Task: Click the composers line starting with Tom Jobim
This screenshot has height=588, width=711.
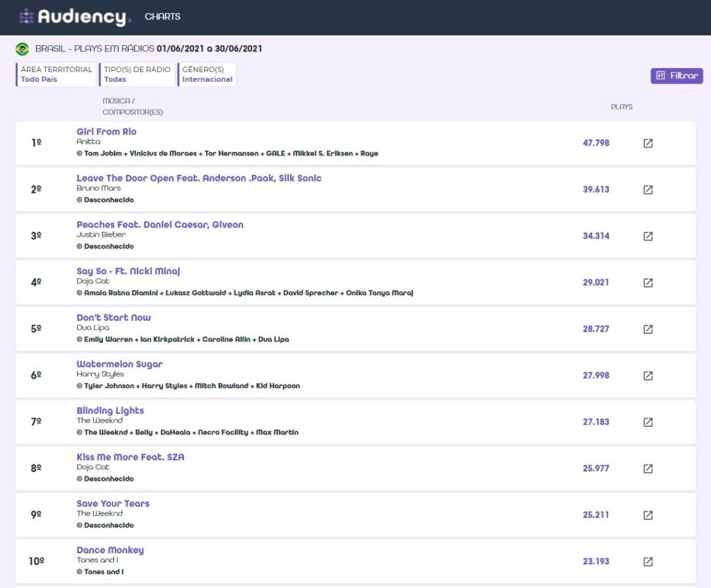Action: pos(227,153)
